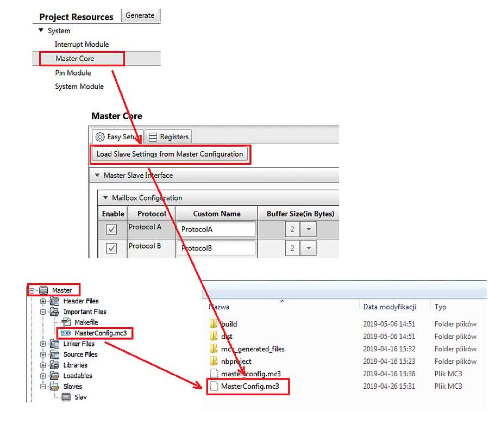The height and width of the screenshot is (448, 489).
Task: Click the Master project chip icon
Action: point(43,290)
